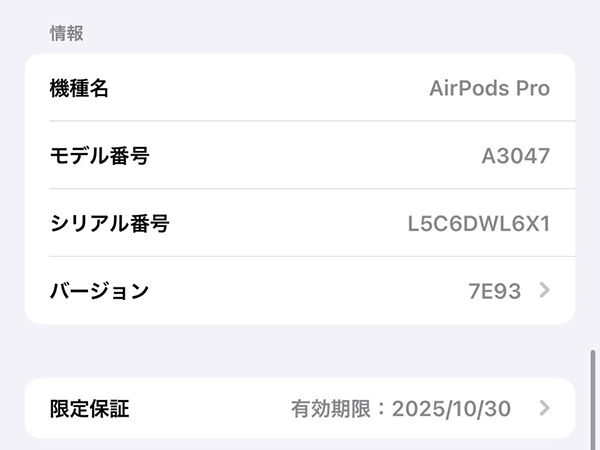Tap the divider between モデル番号 and シリアル番号

(x=300, y=189)
